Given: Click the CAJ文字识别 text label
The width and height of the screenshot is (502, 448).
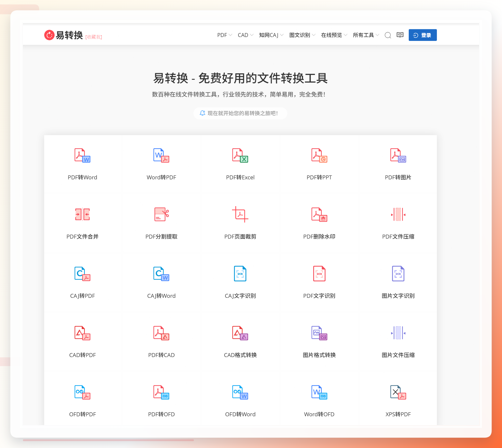Looking at the screenshot, I should coord(240,296).
